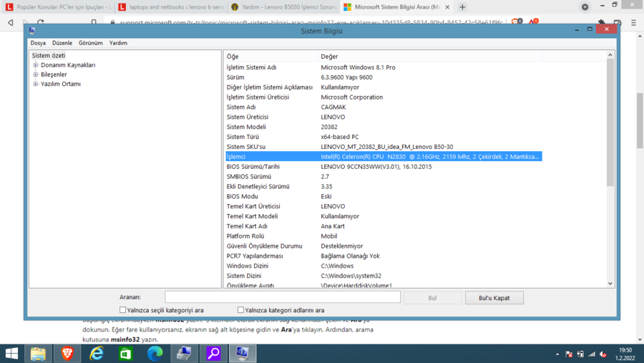Toggle Yalnızca seçili kategoriyi ara checkbox

[x=122, y=310]
